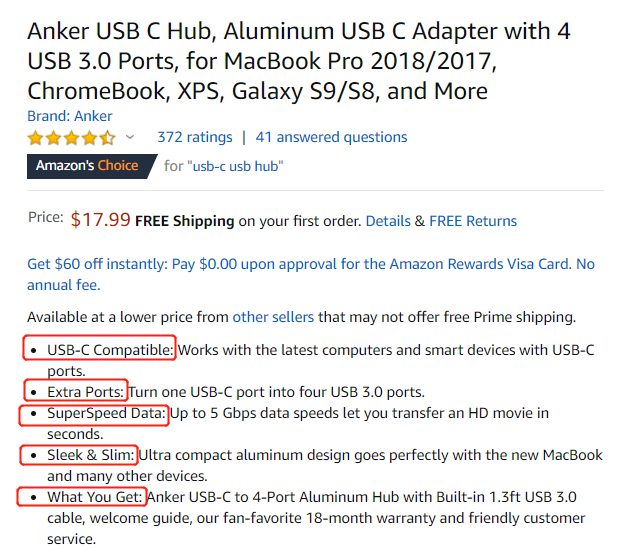Screen dimensions: 629x550
Task: Click the star rating icons
Action: [71, 138]
